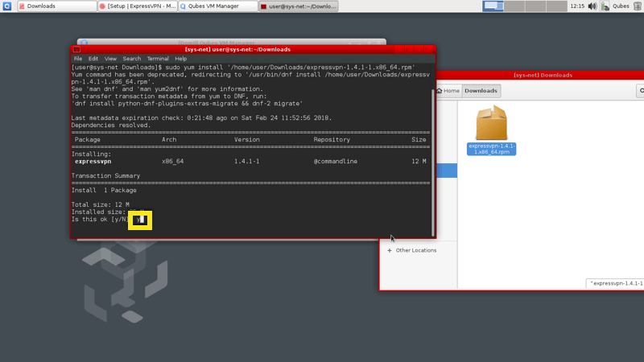Select the expressvpn-1.4.1-1.x86_64.rpm file name
Viewport: 644px width, 362px height.
[491, 149]
